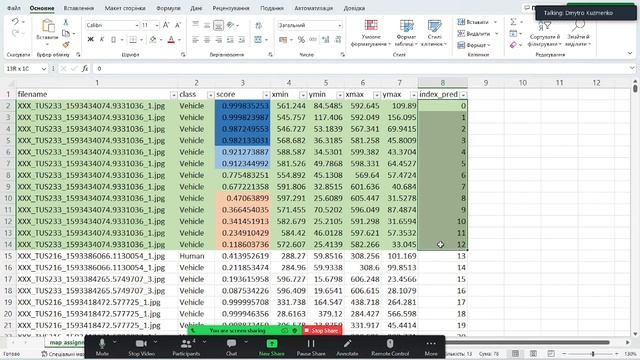Viewport: 640px width, 360px height.
Task: Open the Макет сторінки ribbon tab
Action: 125,8
